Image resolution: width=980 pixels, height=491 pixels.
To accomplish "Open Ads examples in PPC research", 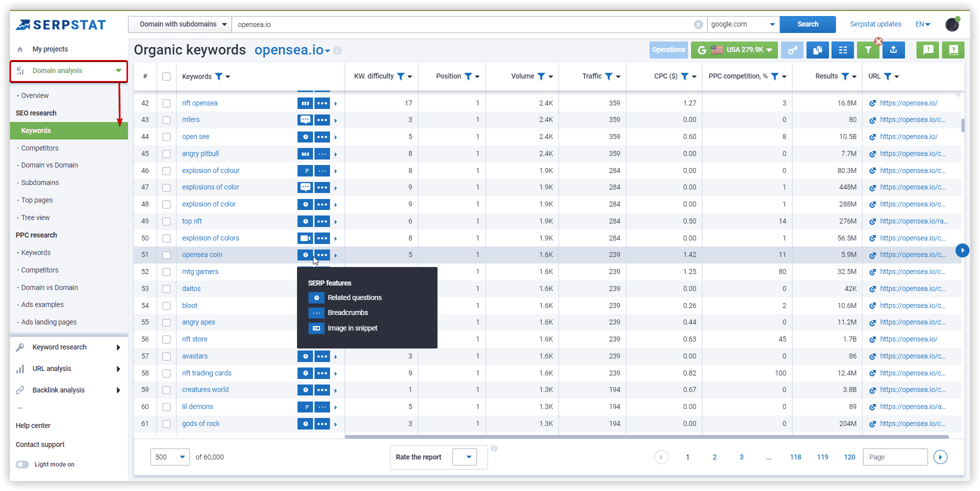I will [42, 304].
